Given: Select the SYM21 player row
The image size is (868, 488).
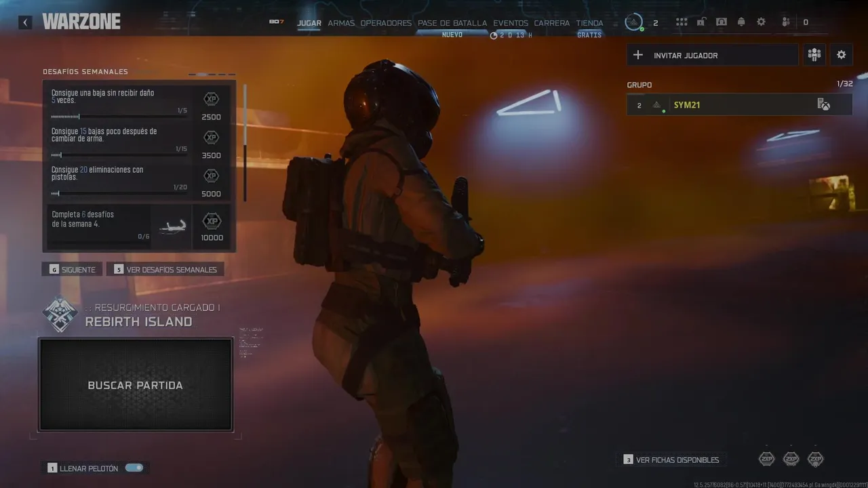Looking at the screenshot, I should pyautogui.click(x=739, y=105).
